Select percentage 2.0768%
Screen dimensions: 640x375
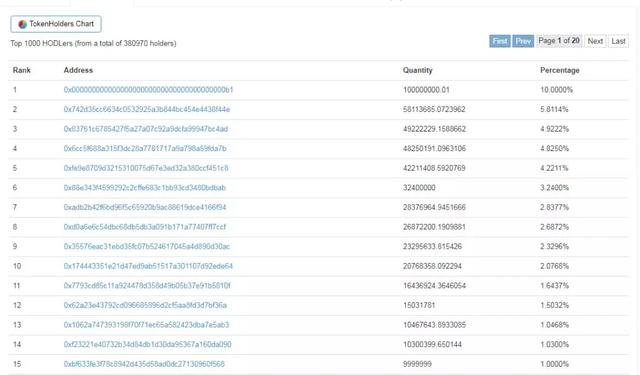554,266
